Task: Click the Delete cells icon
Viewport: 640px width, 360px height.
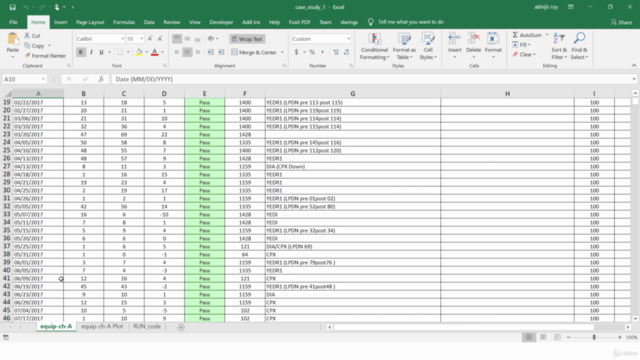Action: 473,39
